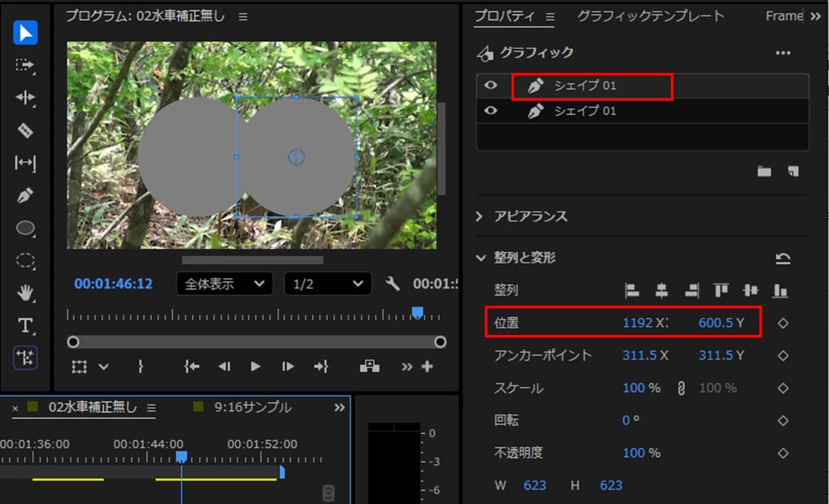The height and width of the screenshot is (504, 829).
Task: Reset 整列と変形 parameters
Action: point(783,259)
